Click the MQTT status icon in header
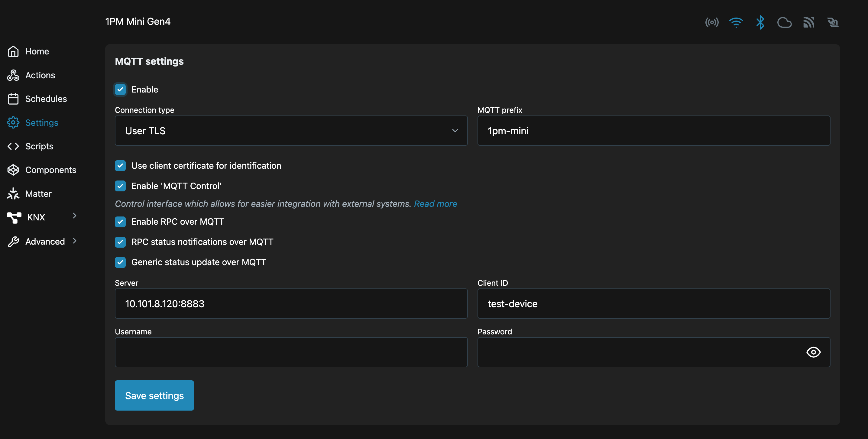Screen dimensions: 868x439 [x=809, y=22]
